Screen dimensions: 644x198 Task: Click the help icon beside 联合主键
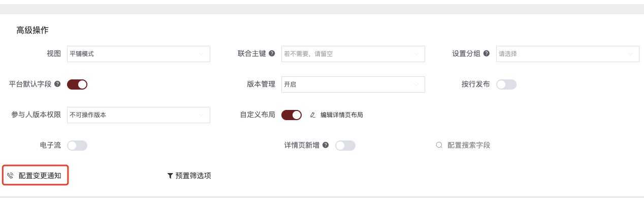coord(272,53)
